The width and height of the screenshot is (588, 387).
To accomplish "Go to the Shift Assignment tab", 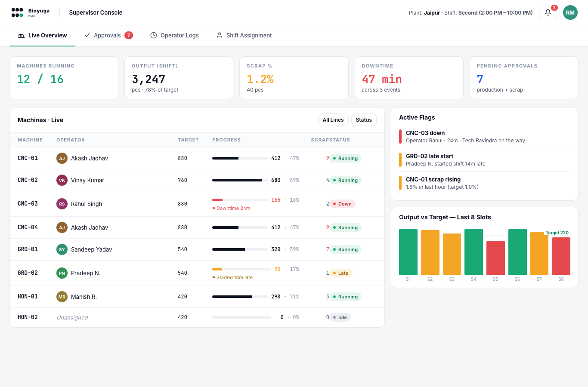I will 244,36.
